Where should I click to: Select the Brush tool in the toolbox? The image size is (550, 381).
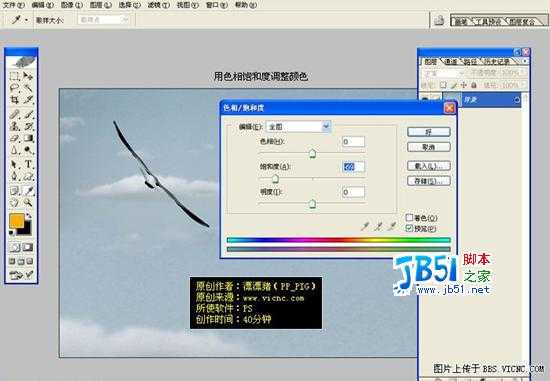pyautogui.click(x=28, y=114)
